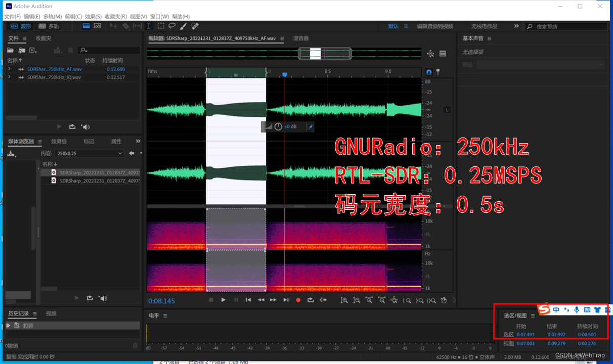Select the Paintbrush Selection tool
The height and width of the screenshot is (364, 613).
183,26
